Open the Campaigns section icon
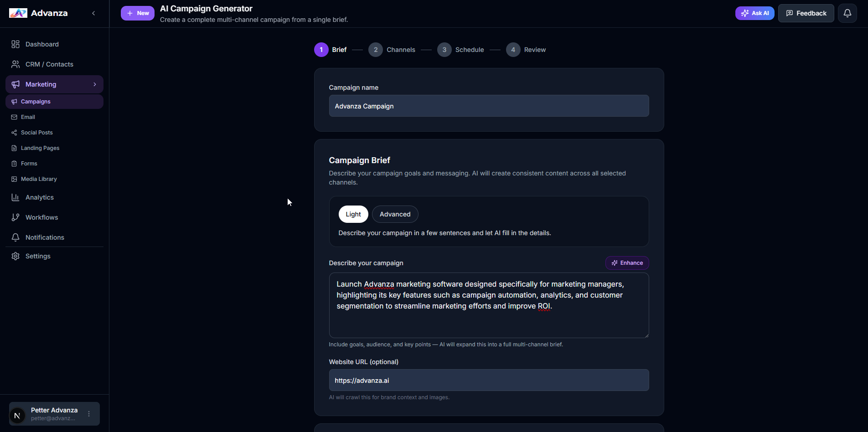868x432 pixels. pos(15,102)
